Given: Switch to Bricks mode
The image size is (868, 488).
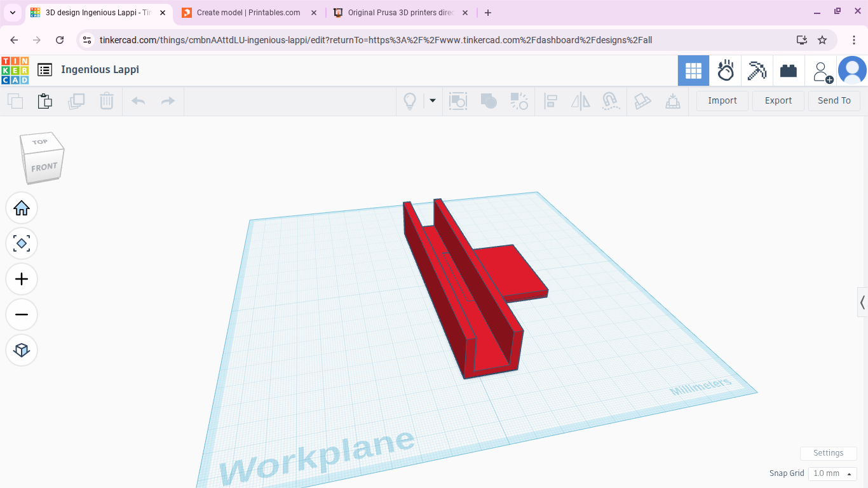Looking at the screenshot, I should (x=789, y=71).
